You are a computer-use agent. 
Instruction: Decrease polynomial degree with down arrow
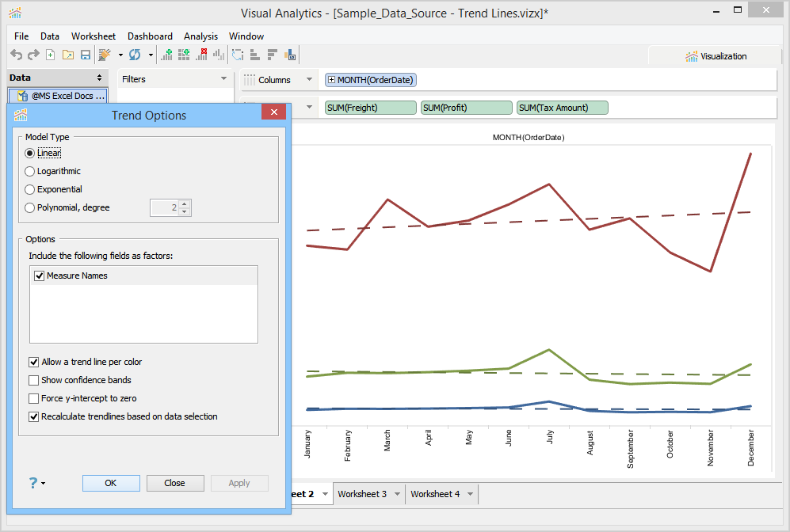185,211
